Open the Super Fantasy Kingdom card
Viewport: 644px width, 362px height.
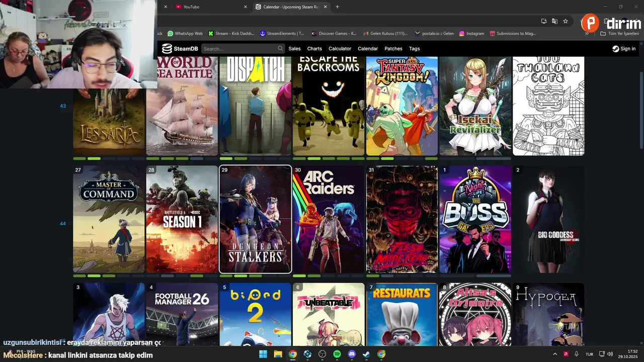click(x=402, y=106)
